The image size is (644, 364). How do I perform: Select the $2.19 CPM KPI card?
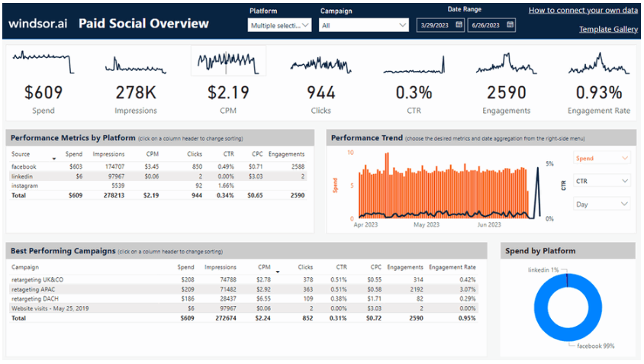click(x=228, y=98)
